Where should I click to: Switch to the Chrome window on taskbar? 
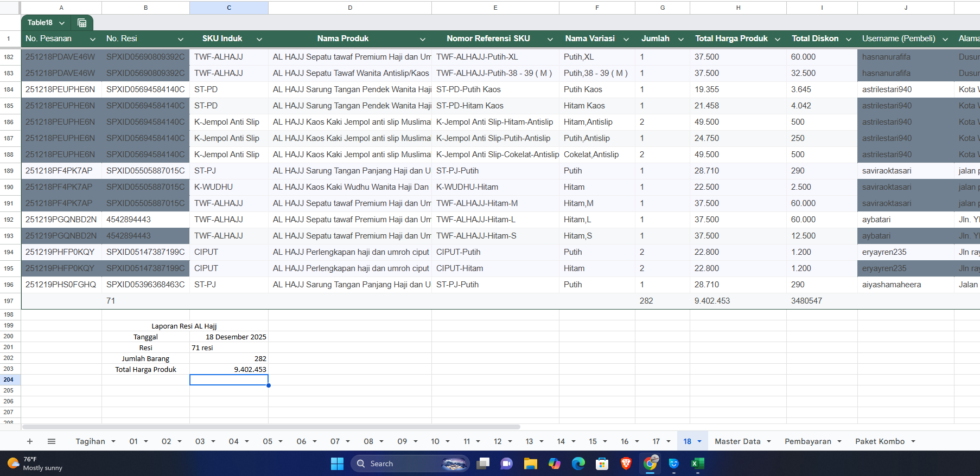pyautogui.click(x=650, y=464)
